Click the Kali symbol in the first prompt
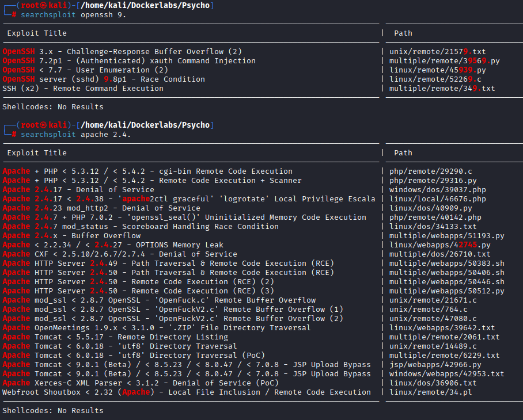The height and width of the screenshot is (420, 523). (x=43, y=6)
